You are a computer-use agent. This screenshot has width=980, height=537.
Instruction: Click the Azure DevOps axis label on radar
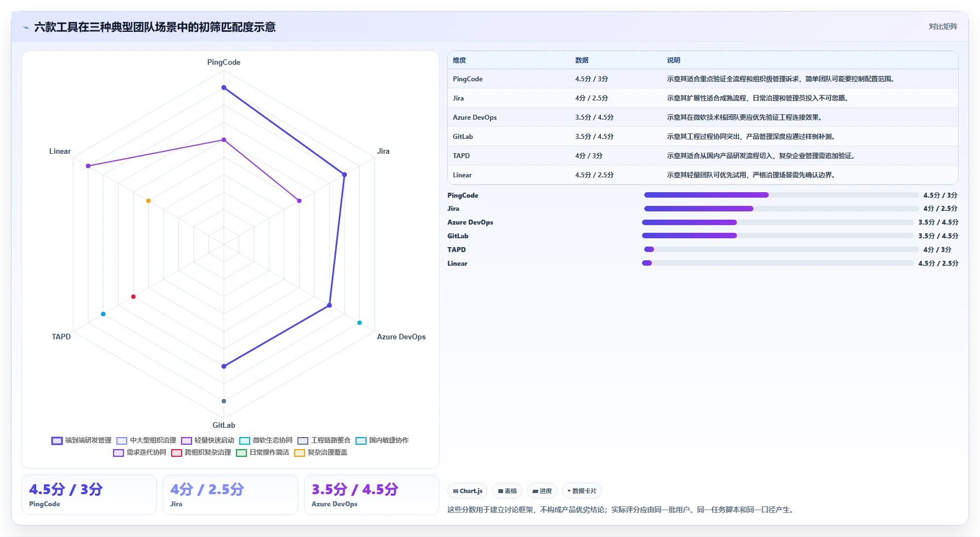coord(401,337)
